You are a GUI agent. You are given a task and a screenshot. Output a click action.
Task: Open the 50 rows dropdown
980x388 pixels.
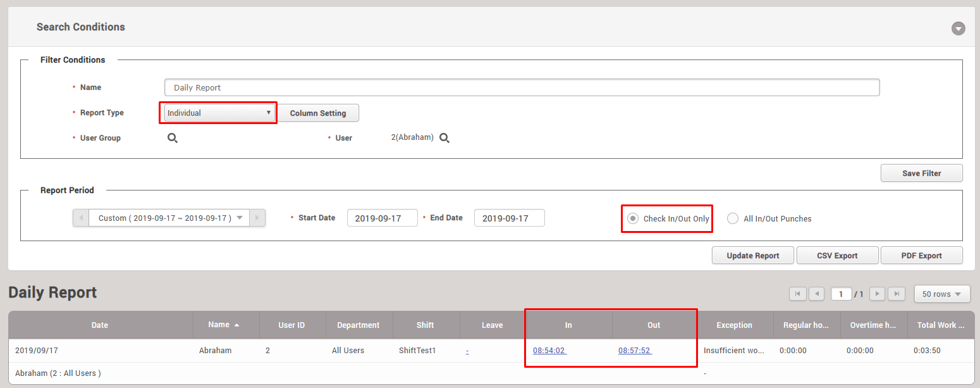(x=941, y=294)
